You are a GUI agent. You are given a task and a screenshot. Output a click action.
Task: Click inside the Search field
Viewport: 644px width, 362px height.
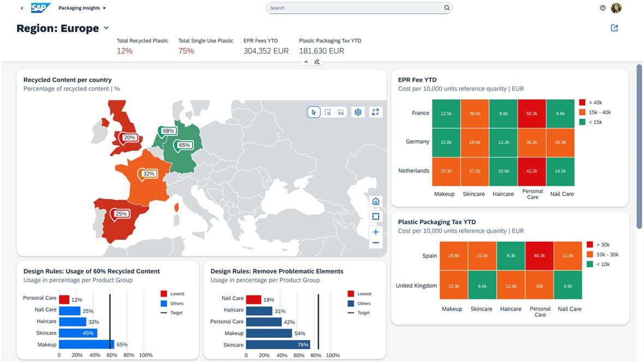354,8
